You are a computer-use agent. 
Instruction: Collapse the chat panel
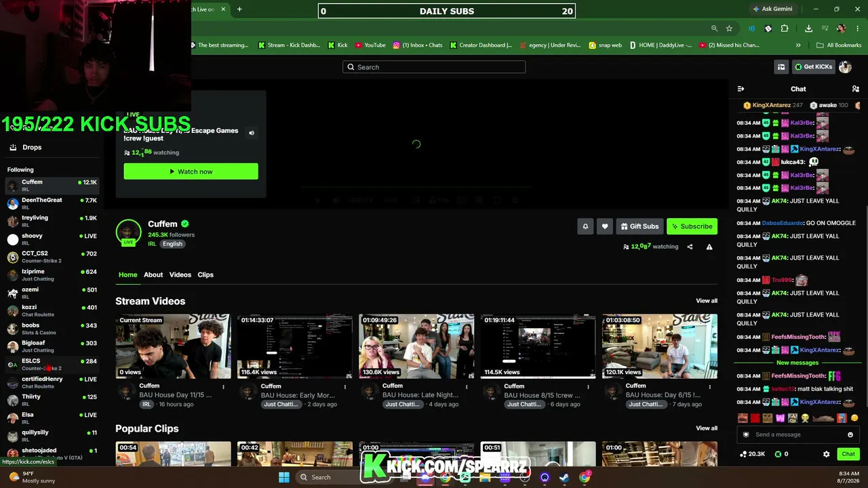click(x=741, y=89)
